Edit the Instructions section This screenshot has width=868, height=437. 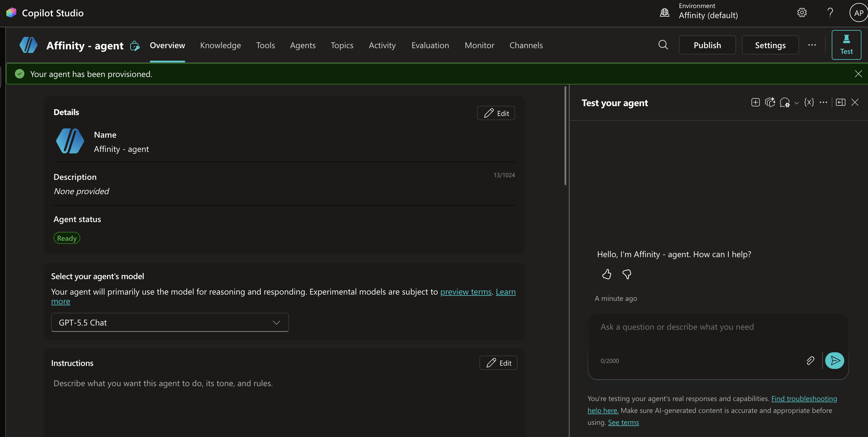499,363
